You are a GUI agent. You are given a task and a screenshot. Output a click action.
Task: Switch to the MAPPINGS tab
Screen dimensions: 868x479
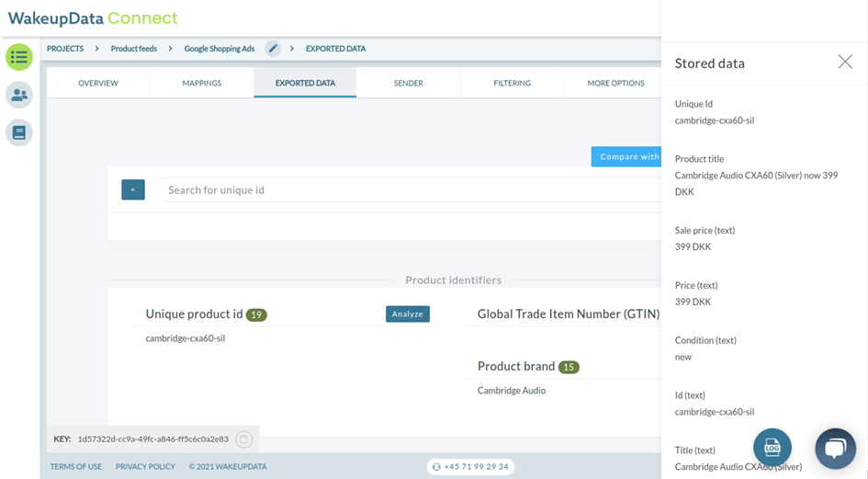(202, 83)
